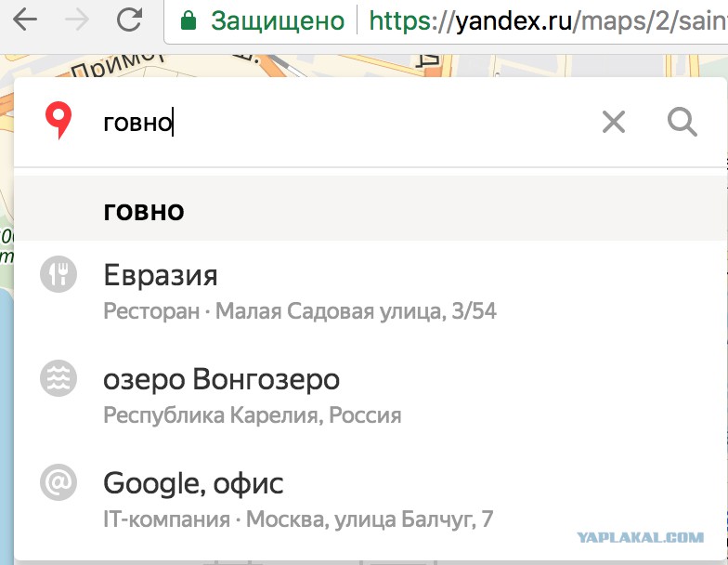Click inside the map search text field

tap(339, 123)
